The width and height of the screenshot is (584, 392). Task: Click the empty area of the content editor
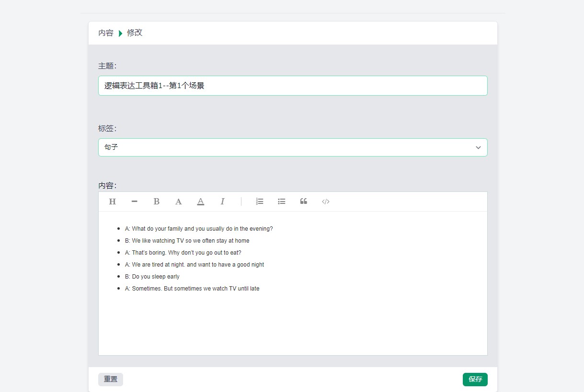coord(293,325)
